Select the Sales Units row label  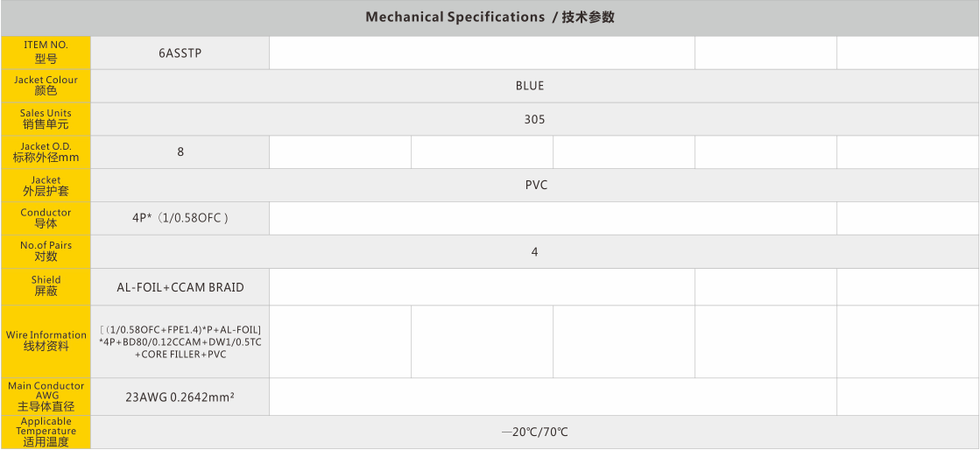point(46,118)
